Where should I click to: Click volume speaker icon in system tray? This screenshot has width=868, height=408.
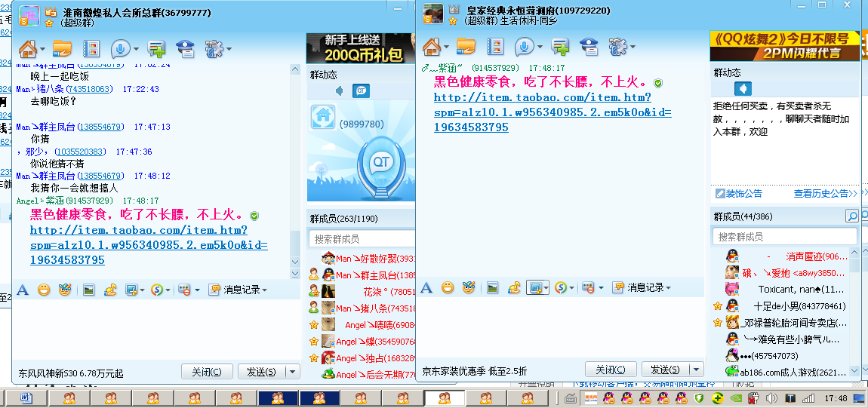point(771,397)
